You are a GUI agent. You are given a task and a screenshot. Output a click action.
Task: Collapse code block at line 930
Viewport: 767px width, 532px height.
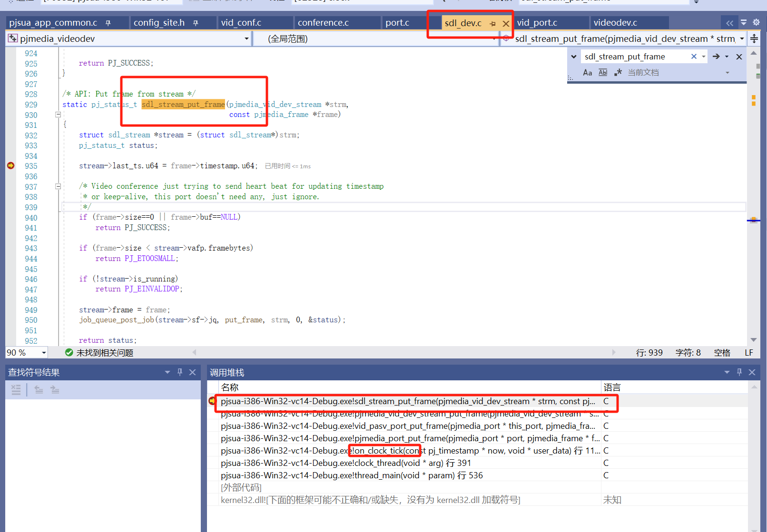coord(58,115)
